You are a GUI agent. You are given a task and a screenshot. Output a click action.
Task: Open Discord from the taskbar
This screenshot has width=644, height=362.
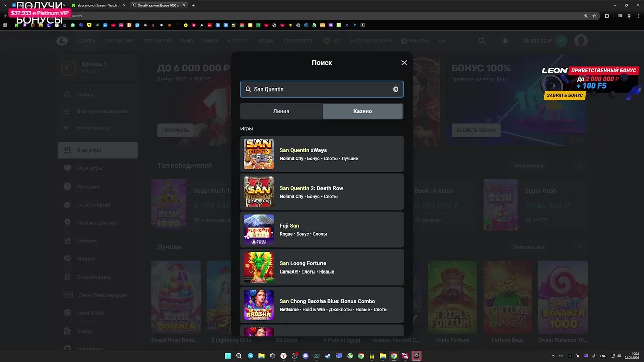tap(305, 356)
